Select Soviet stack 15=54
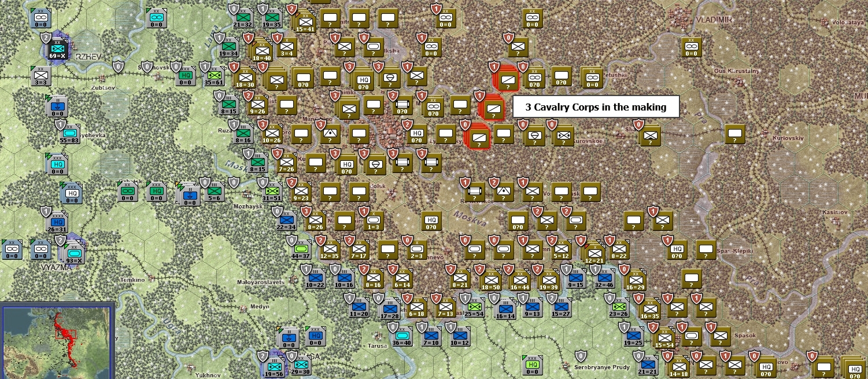 coord(664,338)
